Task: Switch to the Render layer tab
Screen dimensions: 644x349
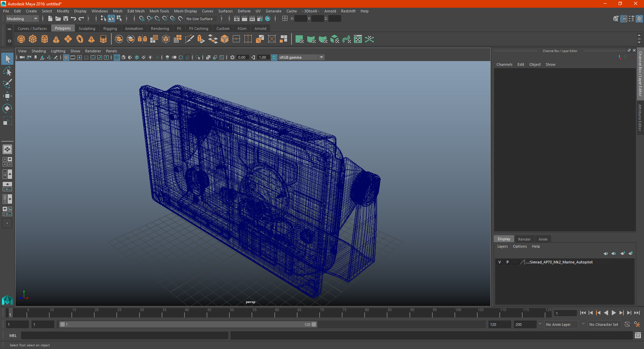Action: coord(524,239)
